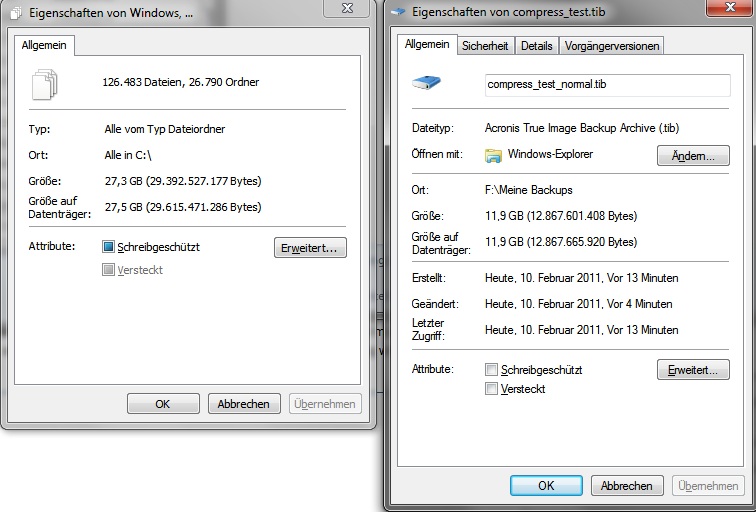Click size '27,3 GB (29.392.527.177 Bytes)'
Viewport: 756px width, 512px height.
coord(183,181)
